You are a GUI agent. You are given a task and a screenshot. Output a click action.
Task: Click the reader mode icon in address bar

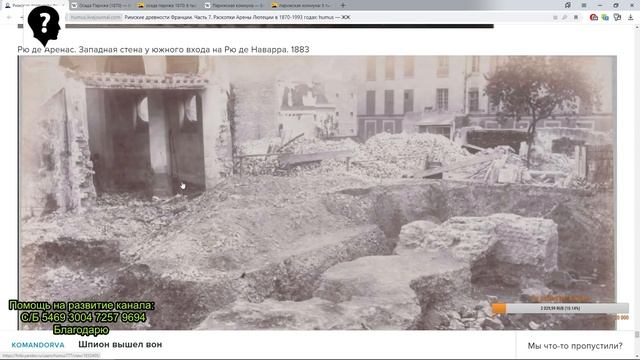pos(555,18)
